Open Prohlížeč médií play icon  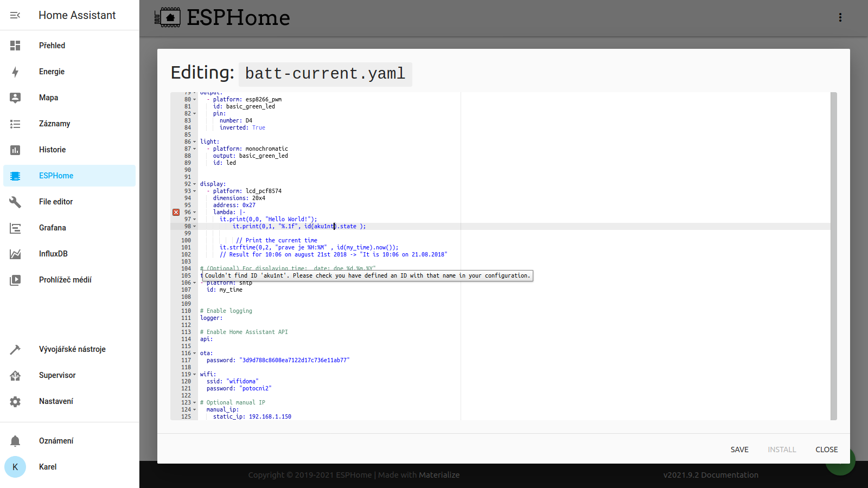(15, 280)
